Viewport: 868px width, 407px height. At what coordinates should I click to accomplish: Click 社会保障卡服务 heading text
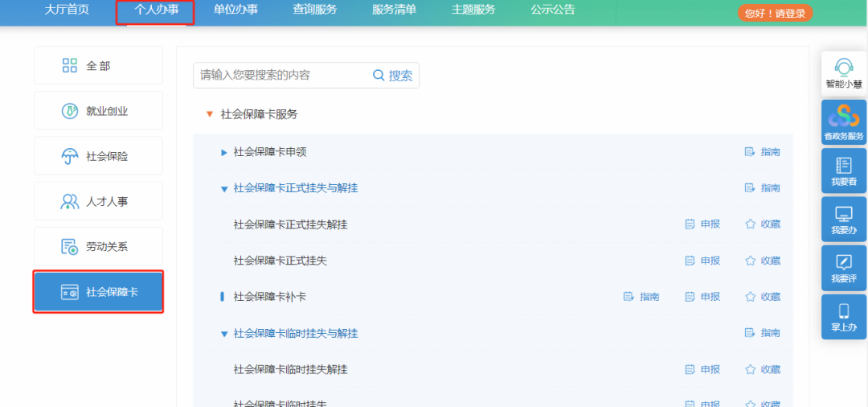tap(259, 114)
